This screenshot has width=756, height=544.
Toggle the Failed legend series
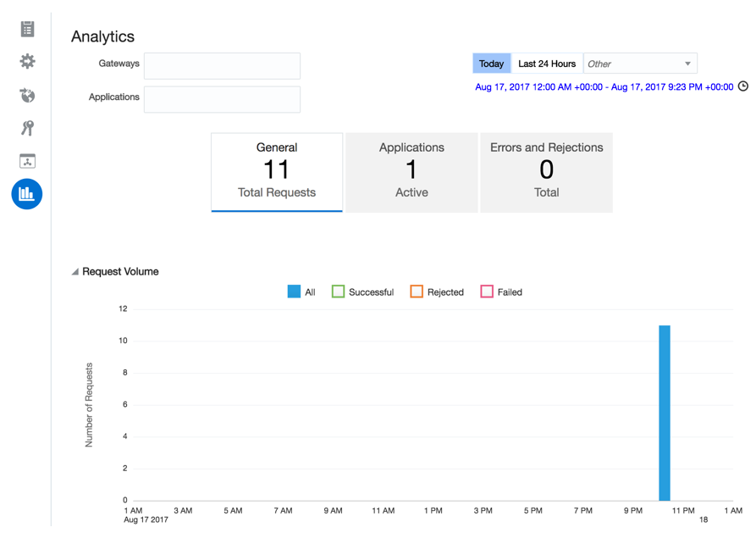pos(501,291)
